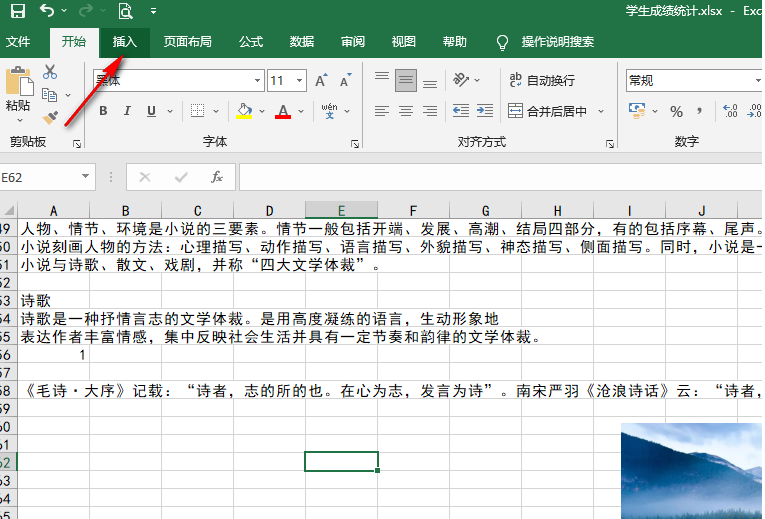Viewport: 765px width, 519px height.
Task: Apply percent style
Action: point(676,112)
